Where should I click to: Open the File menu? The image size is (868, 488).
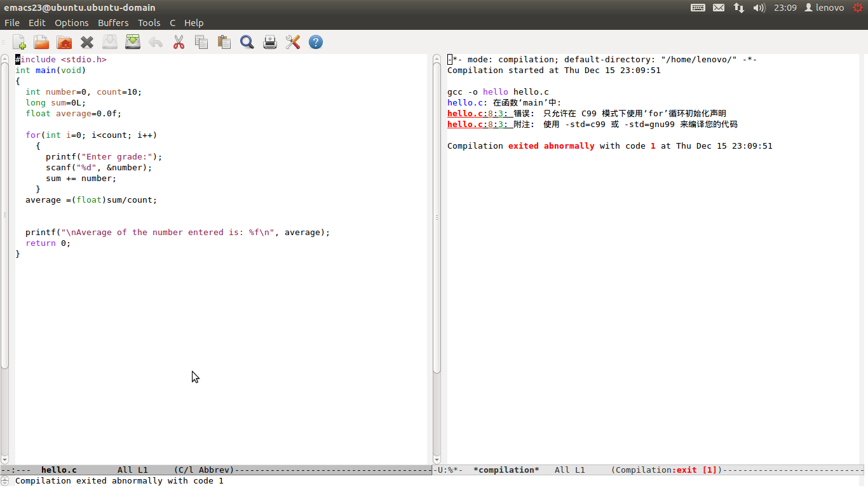tap(12, 22)
